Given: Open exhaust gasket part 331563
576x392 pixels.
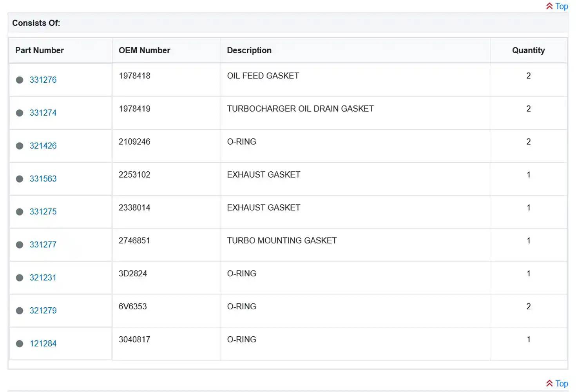Looking at the screenshot, I should point(43,179).
